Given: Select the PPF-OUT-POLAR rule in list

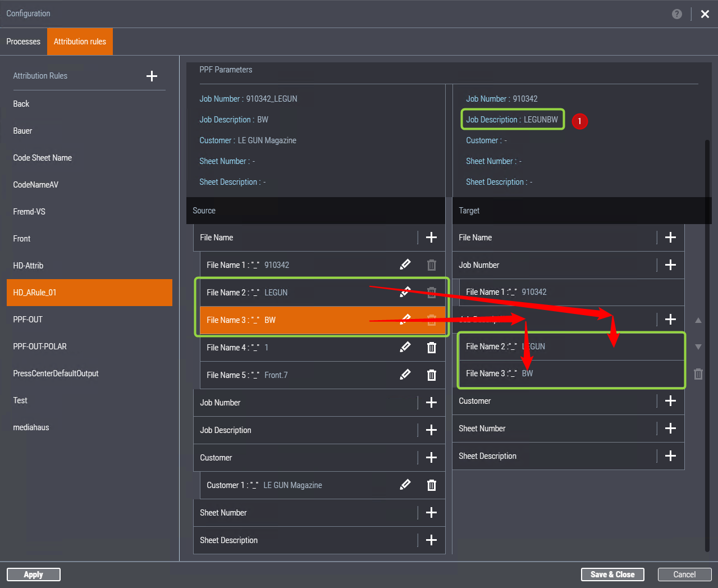Looking at the screenshot, I should (40, 347).
